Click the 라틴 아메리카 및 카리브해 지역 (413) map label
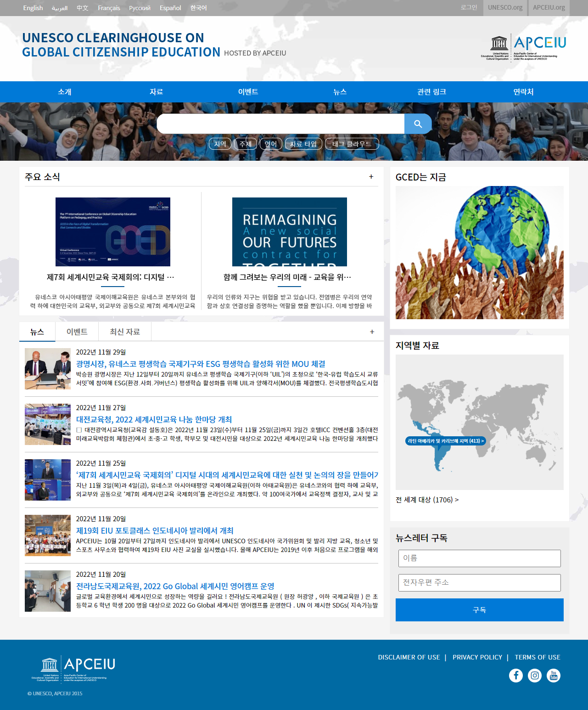The image size is (588, 710). [x=446, y=441]
